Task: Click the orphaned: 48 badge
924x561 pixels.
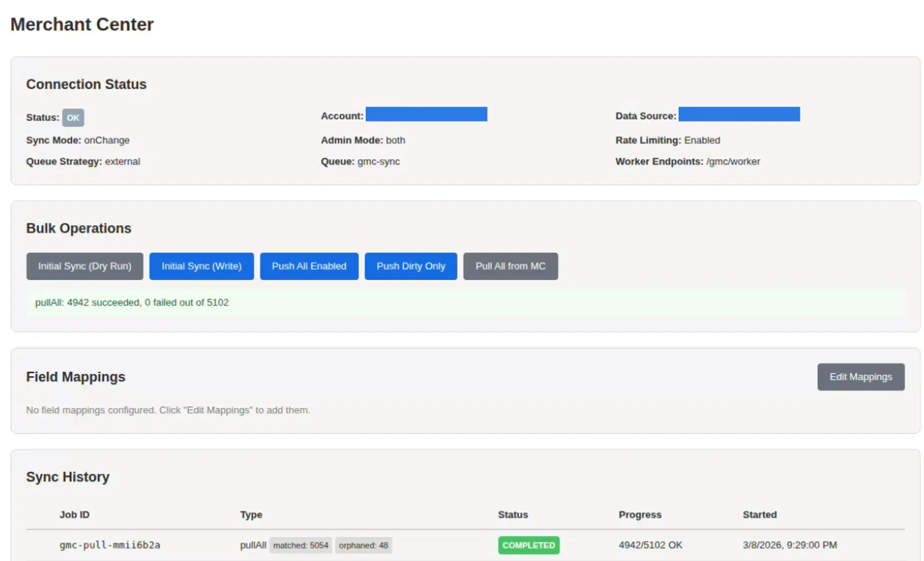Action: (364, 545)
